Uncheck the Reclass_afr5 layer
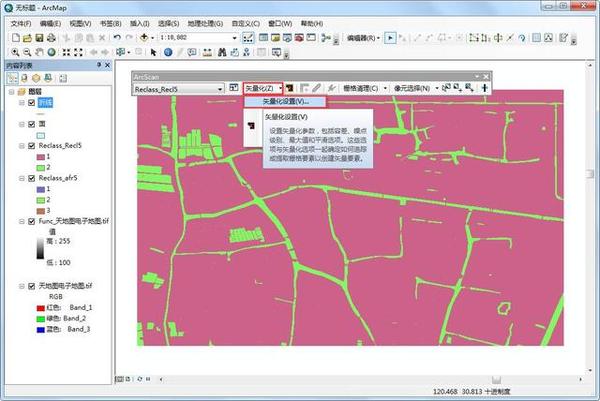This screenshot has width=600, height=401. 32,178
